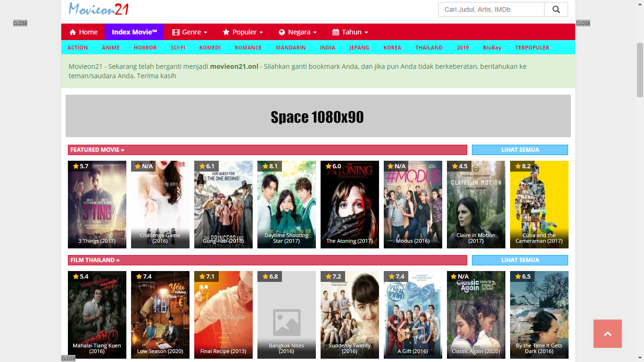Screen dimensions: 644x362
Task: Click the Space 1080x90 banner
Action: (x=318, y=116)
